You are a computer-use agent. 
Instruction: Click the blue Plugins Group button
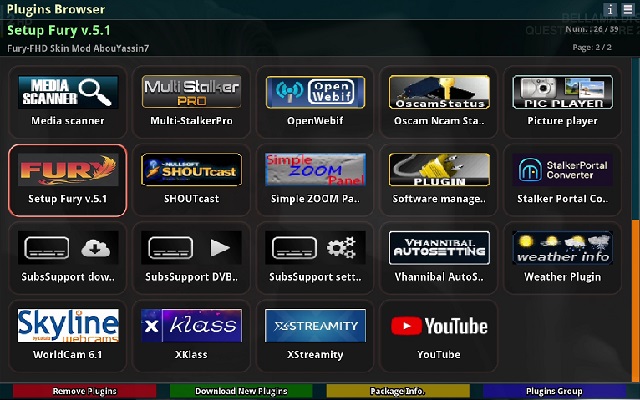click(x=554, y=391)
